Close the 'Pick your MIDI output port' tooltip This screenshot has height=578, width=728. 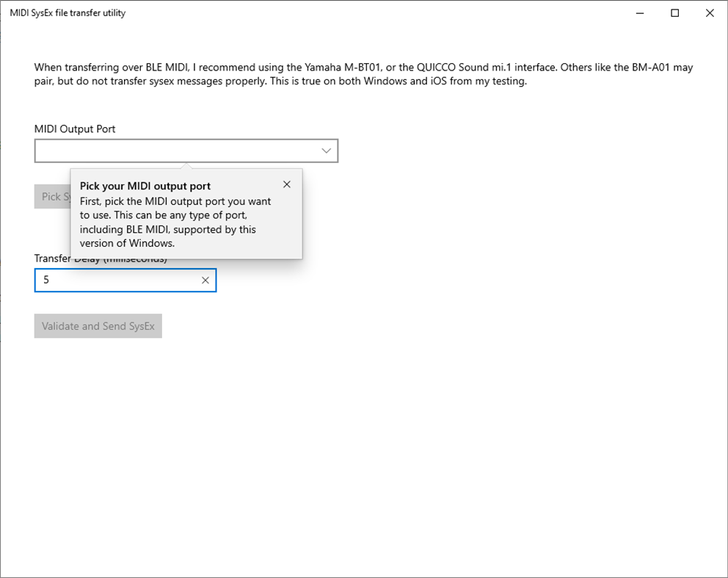(x=286, y=184)
